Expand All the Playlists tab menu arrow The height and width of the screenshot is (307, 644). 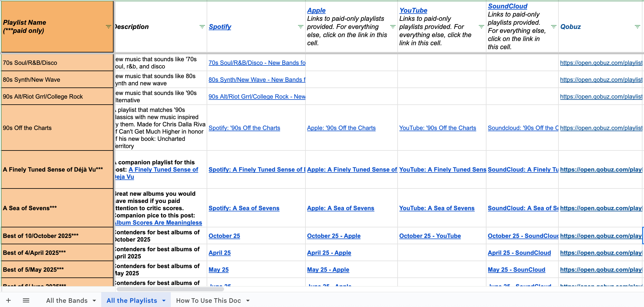(164, 301)
